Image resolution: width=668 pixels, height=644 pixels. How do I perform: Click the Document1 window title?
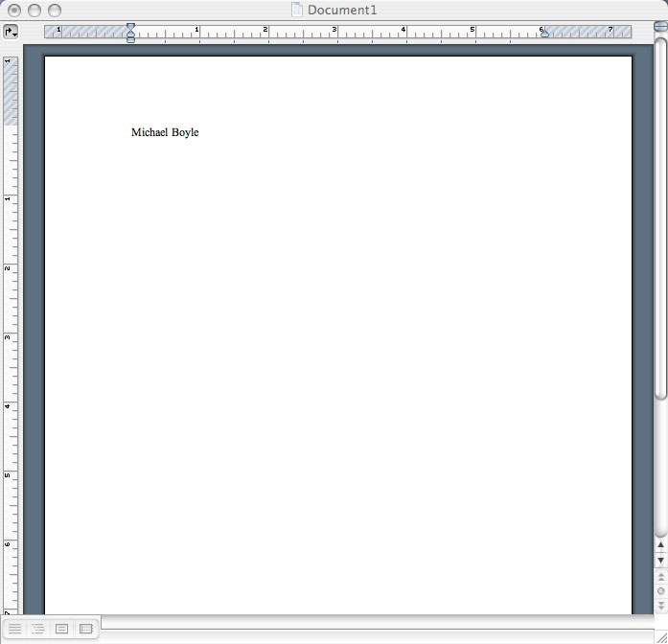coord(342,11)
